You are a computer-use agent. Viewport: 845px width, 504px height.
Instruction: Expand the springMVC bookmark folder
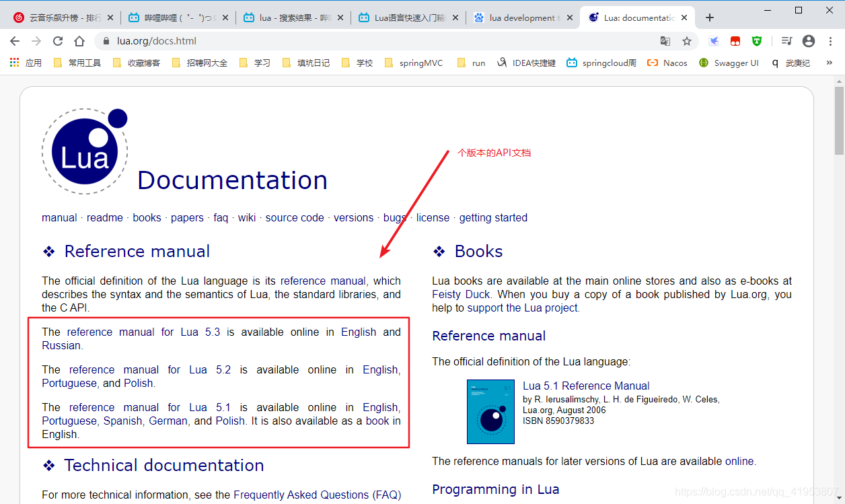[414, 63]
